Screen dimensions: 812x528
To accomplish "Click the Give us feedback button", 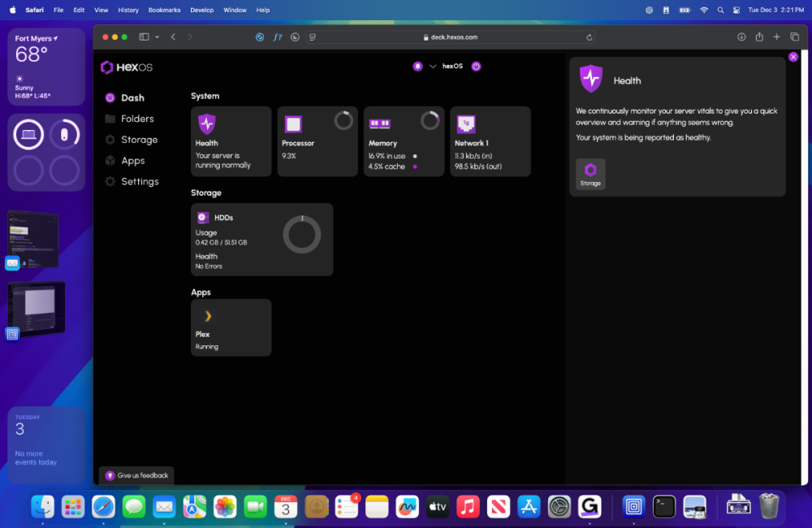I will coord(136,475).
